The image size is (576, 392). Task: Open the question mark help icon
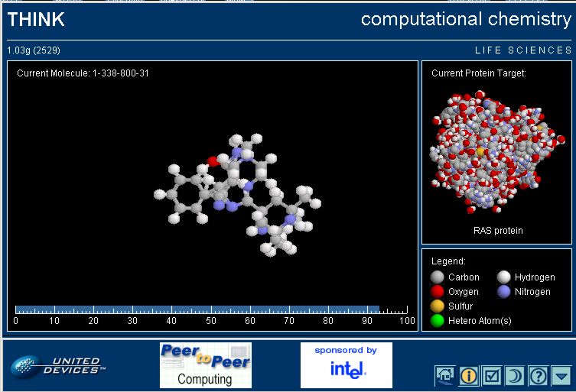pos(539,375)
